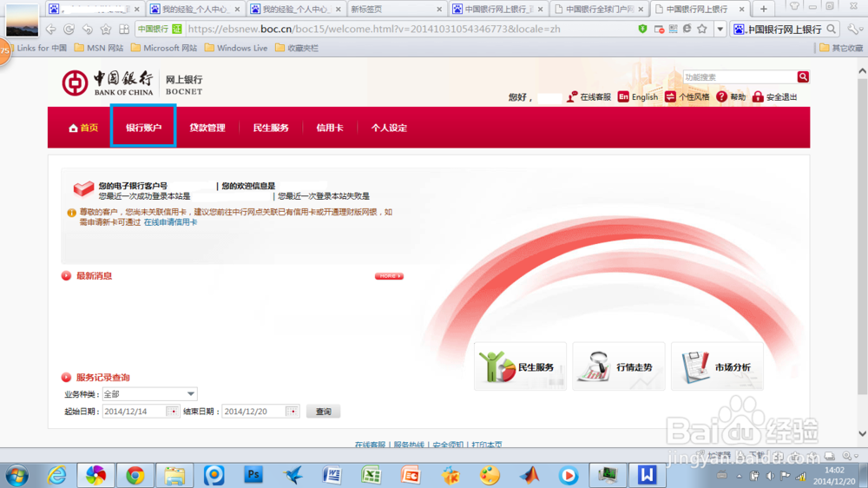
Task: Click the 在线申请信用卡 link
Action: [x=170, y=222]
